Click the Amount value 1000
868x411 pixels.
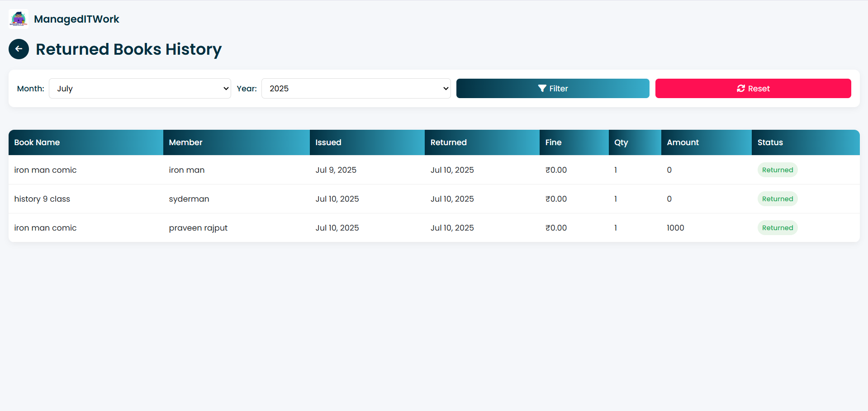[675, 227]
